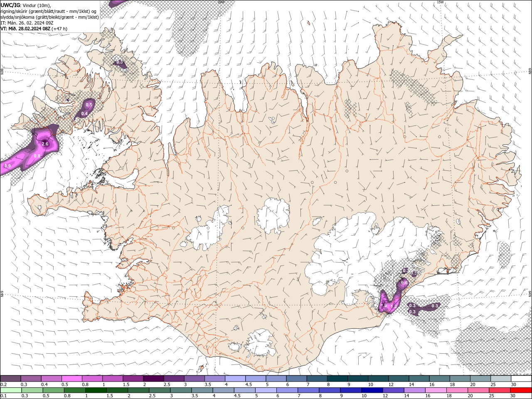The image size is (532, 399).
Task: Pick the 3.5 purple swatch, top legend row
Action: pyautogui.click(x=215, y=379)
